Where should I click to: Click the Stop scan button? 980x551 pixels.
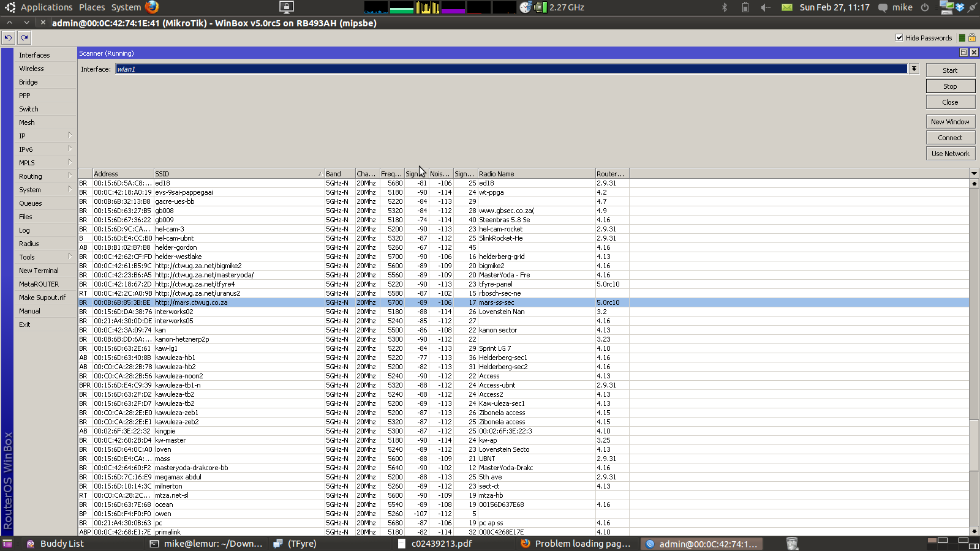pos(951,86)
